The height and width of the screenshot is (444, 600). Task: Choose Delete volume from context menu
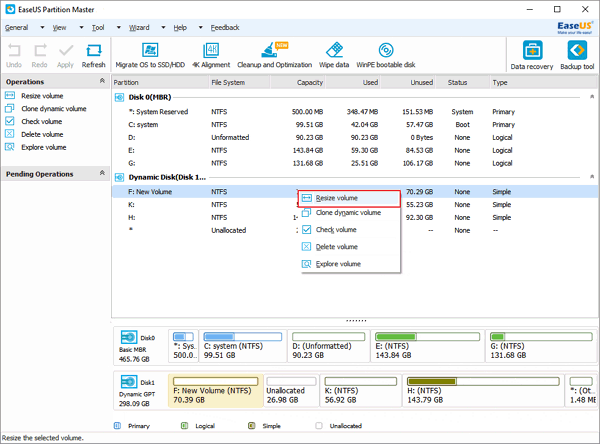pyautogui.click(x=351, y=247)
